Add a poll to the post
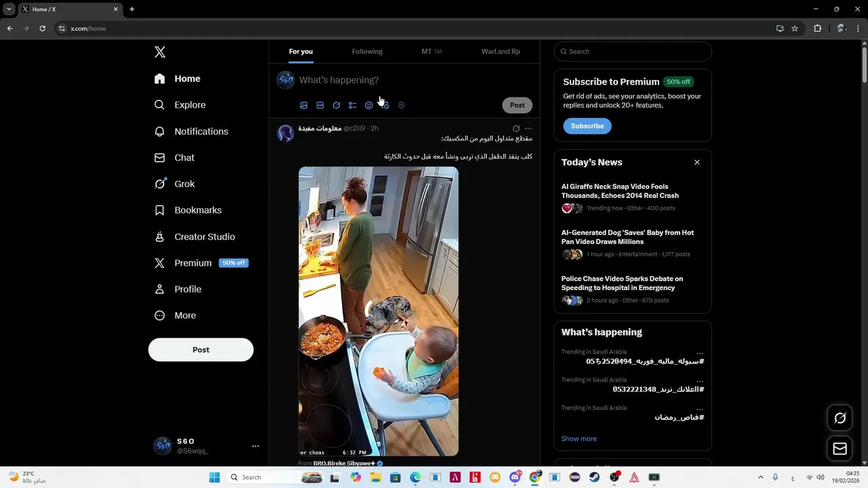 (x=353, y=105)
